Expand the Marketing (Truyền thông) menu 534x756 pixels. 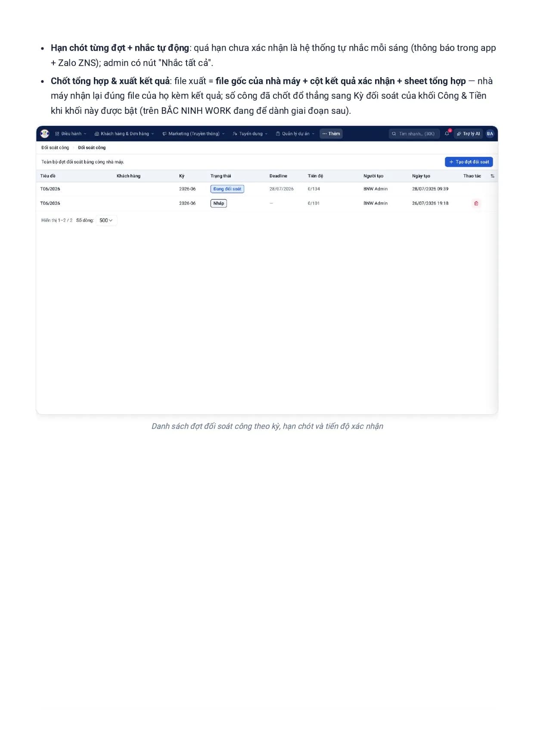(193, 134)
